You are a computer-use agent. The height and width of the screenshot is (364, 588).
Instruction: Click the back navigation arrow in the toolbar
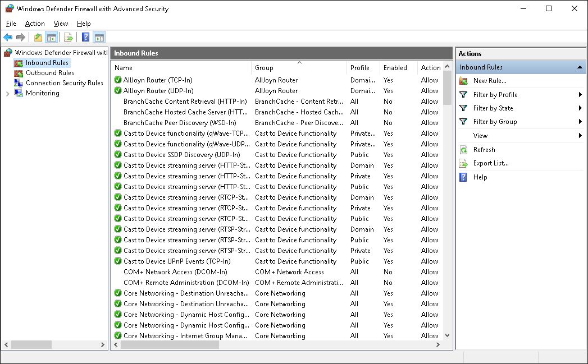click(8, 37)
